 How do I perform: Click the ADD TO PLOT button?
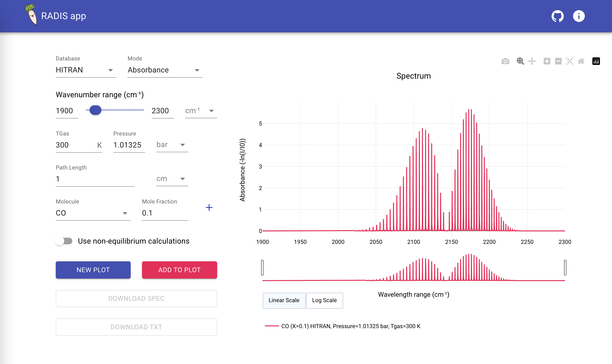(179, 270)
